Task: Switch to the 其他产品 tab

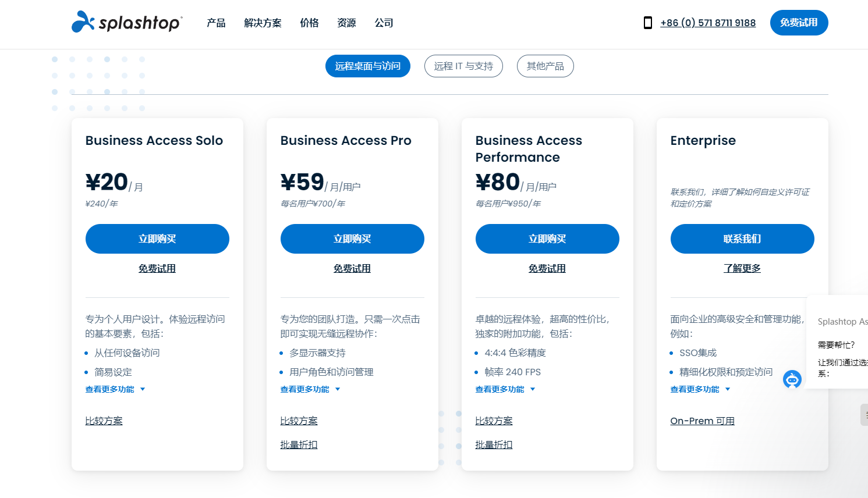Action: click(545, 66)
